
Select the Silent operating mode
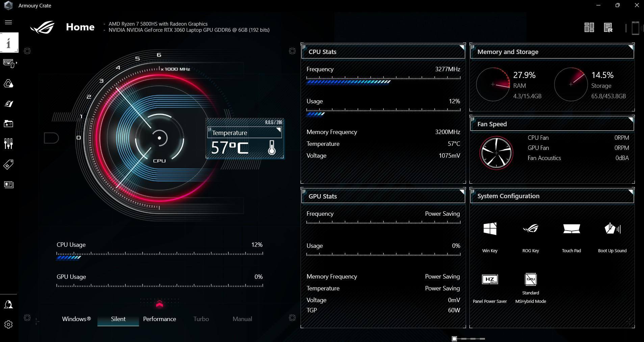tap(118, 319)
